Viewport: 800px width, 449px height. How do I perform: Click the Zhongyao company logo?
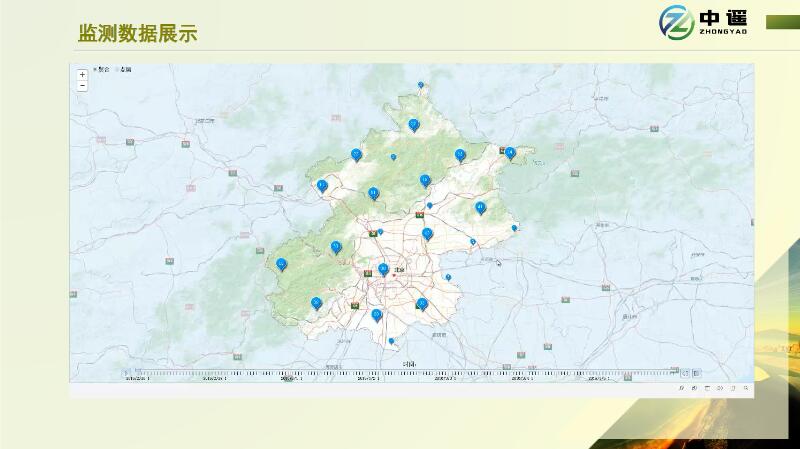point(705,21)
